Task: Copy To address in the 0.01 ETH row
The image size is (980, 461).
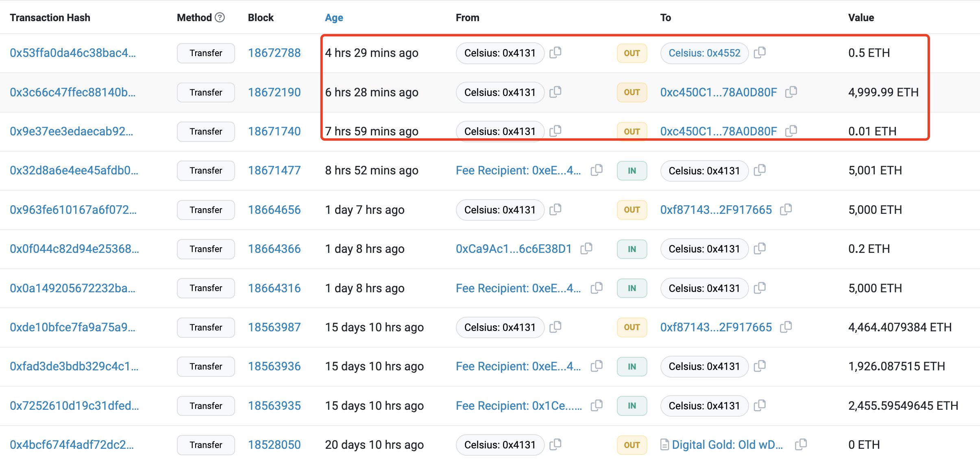Action: click(791, 131)
